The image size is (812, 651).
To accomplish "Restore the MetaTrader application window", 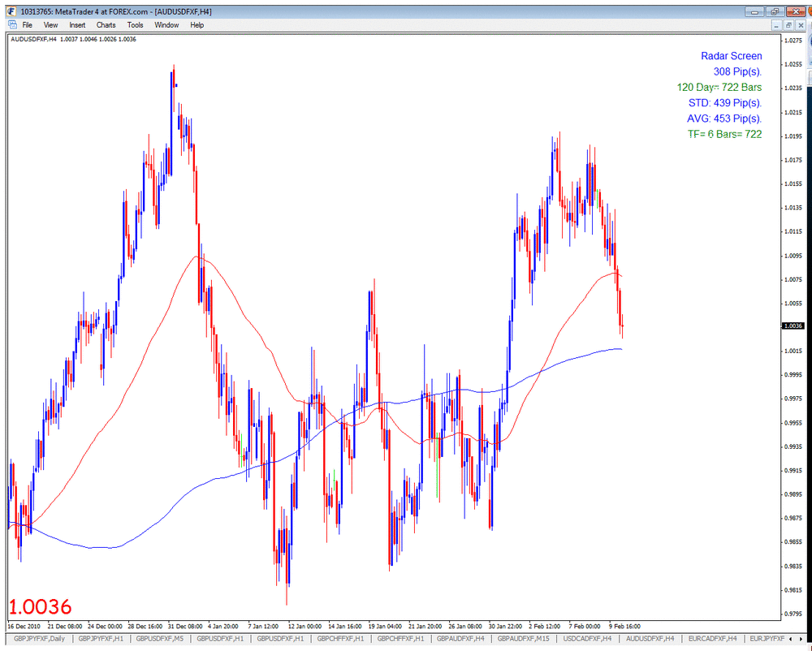I will [x=775, y=11].
